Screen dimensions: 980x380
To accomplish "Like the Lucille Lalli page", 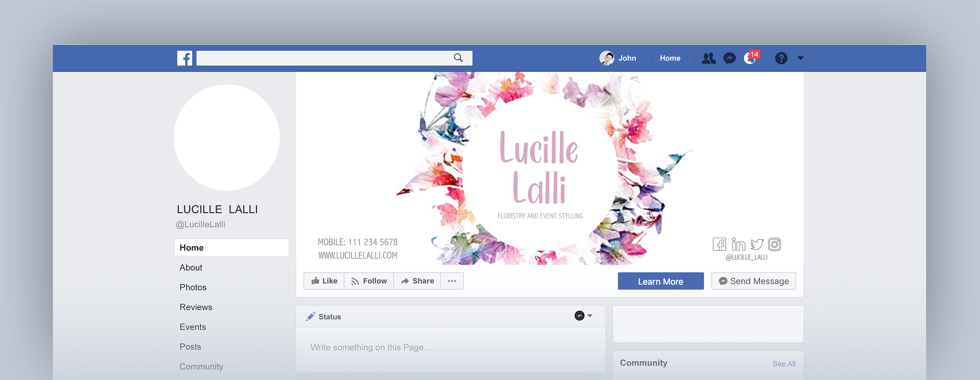I will point(324,281).
